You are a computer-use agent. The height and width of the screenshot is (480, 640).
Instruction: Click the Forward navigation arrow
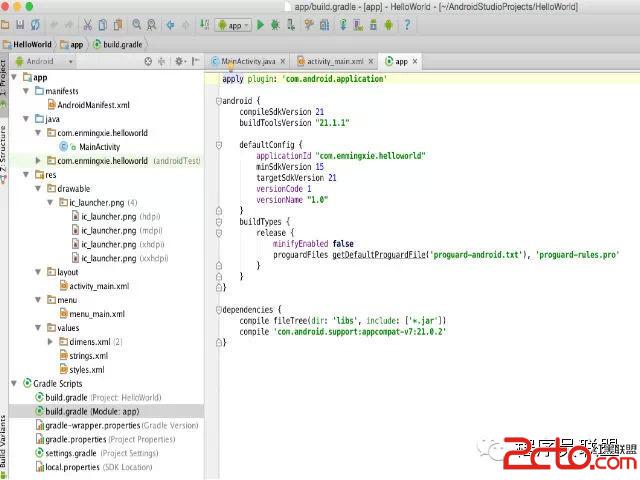click(186, 25)
